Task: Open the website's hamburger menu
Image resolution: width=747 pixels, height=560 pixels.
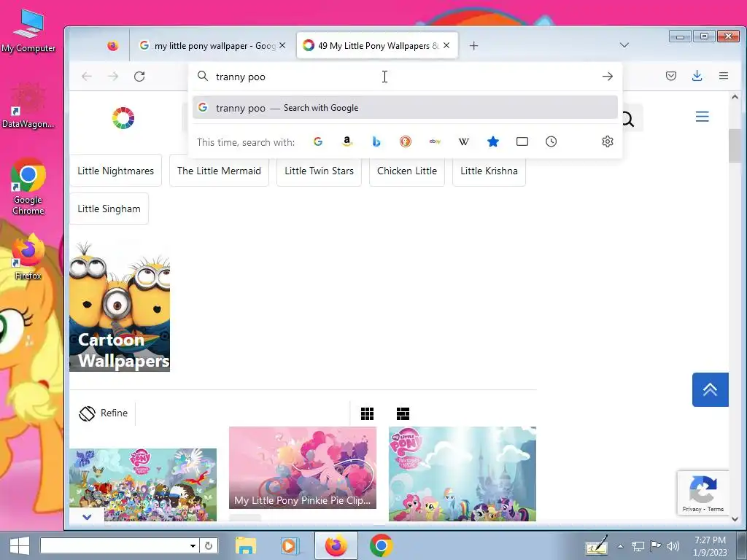Action: pyautogui.click(x=703, y=117)
